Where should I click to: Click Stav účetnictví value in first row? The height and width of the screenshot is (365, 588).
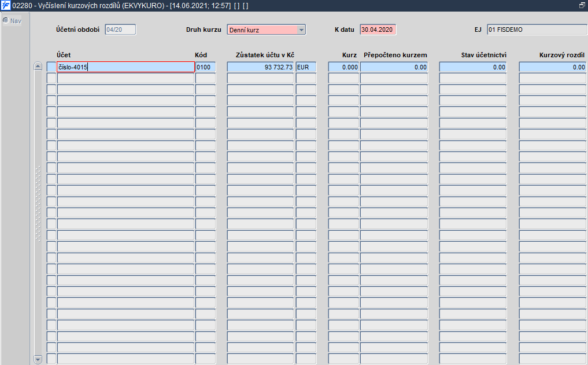(473, 67)
